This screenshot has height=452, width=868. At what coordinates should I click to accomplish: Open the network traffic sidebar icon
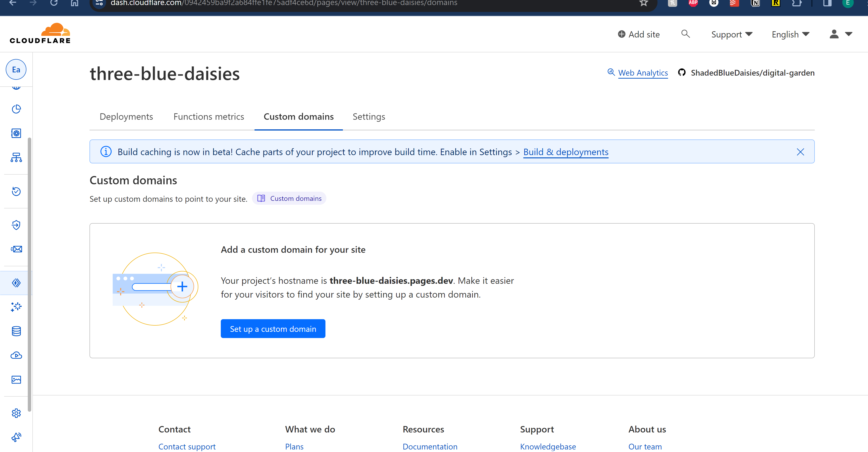(x=16, y=158)
